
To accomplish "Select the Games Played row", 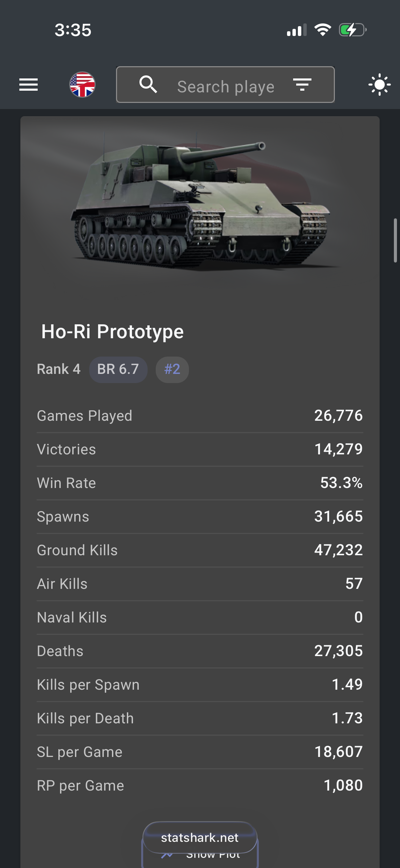I will 200,416.
